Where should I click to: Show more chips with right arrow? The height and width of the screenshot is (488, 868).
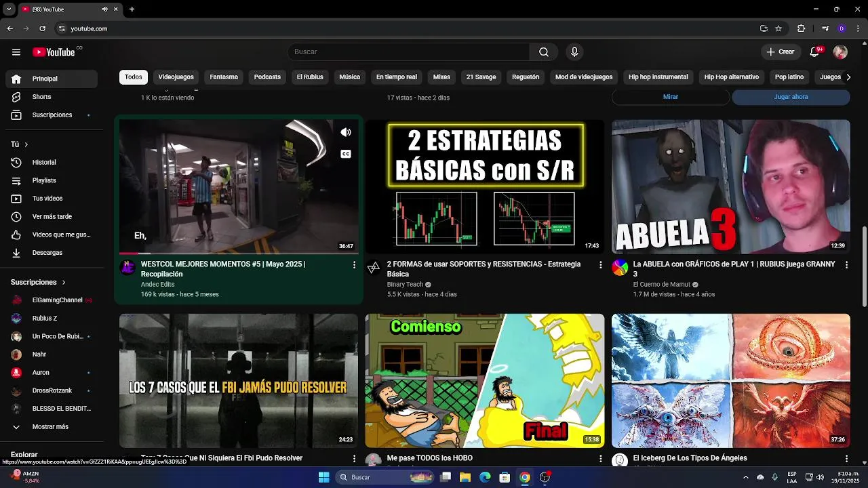(848, 77)
